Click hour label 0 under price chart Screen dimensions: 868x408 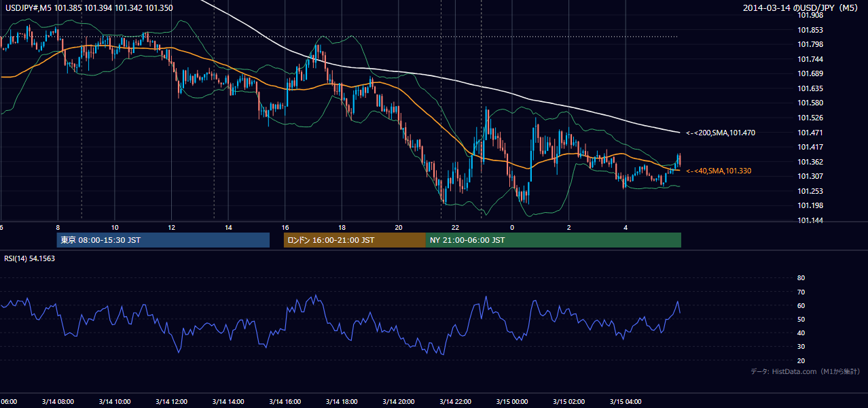pyautogui.click(x=512, y=227)
